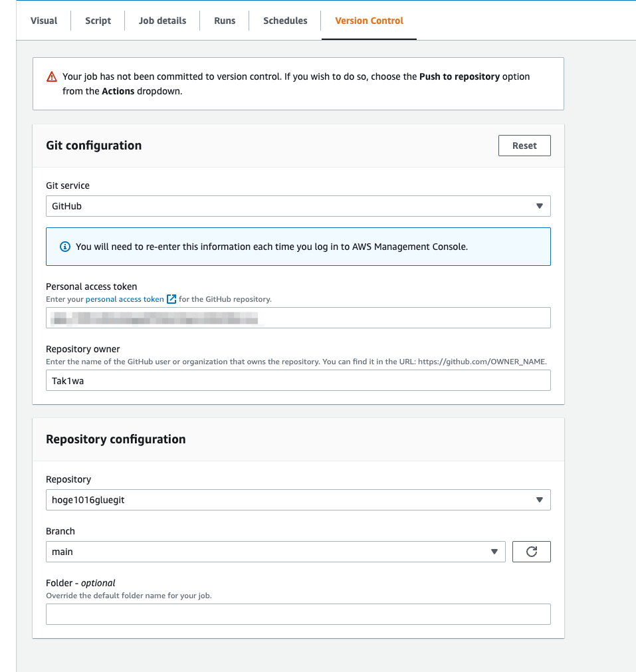Viewport: 636px width, 672px height.
Task: Select the Runs tab
Action: [224, 21]
